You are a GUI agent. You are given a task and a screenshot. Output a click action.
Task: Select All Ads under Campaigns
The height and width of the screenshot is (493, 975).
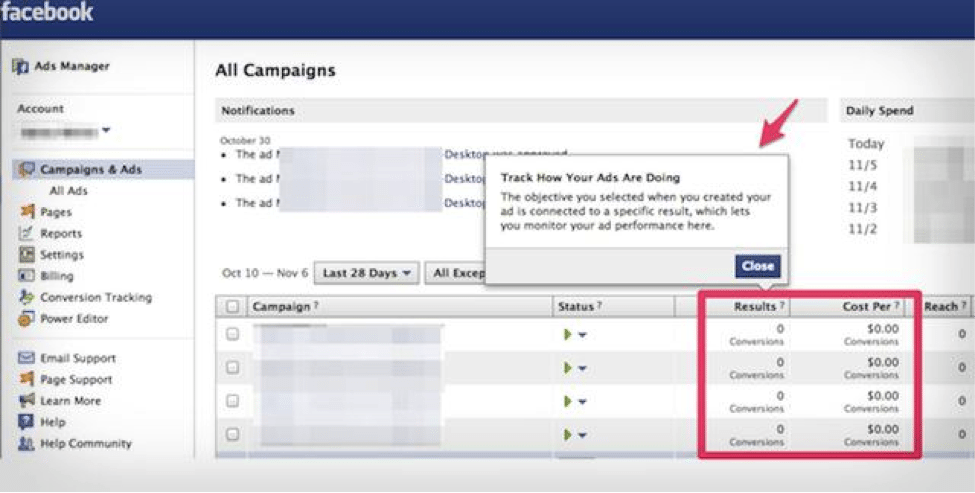[x=68, y=191]
